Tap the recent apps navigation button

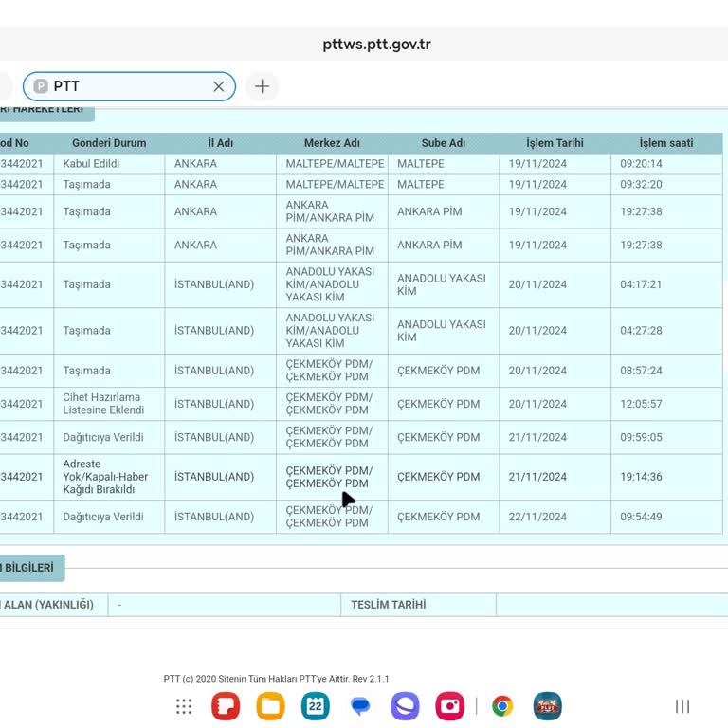[x=682, y=706]
